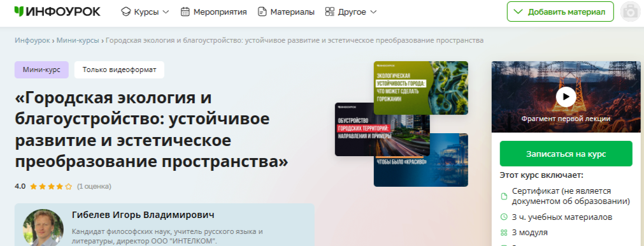The image size is (644, 246).
Task: Open the Инфоурок logo home link
Action: [57, 12]
